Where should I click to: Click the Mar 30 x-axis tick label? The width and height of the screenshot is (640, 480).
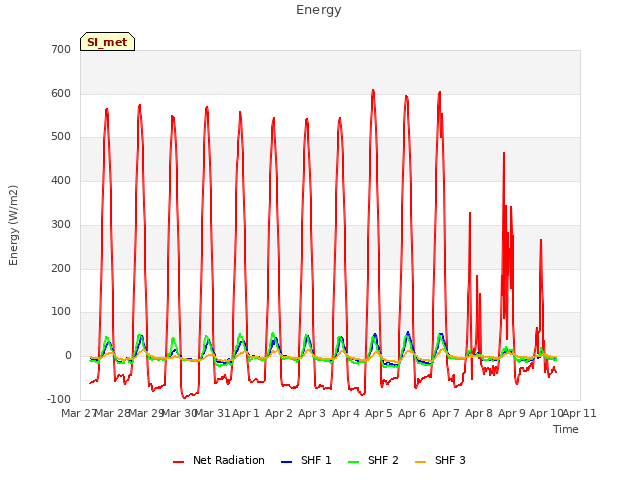[179, 413]
